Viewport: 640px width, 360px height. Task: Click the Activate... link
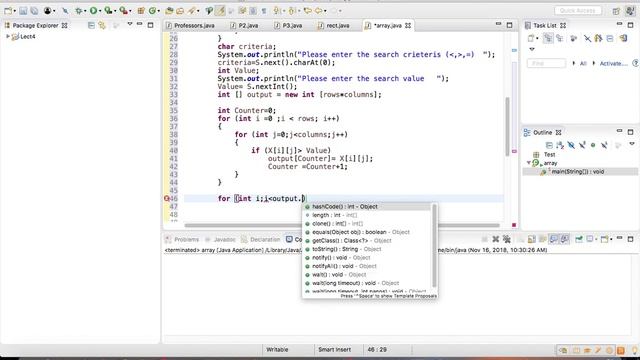[x=613, y=63]
